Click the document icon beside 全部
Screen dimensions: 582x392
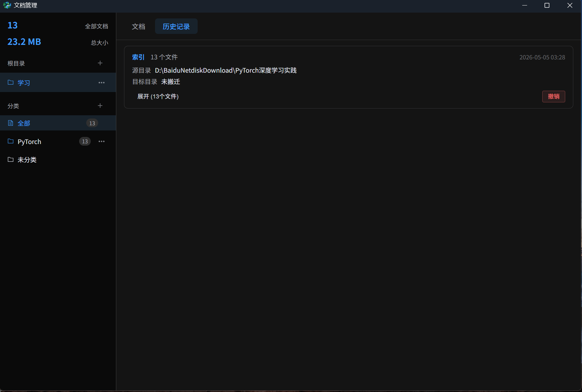(11, 123)
